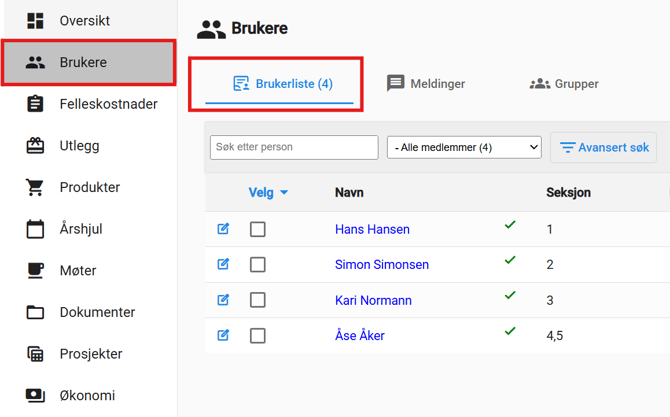Open the Produkter shopping cart icon
The image size is (670, 417).
pyautogui.click(x=36, y=187)
